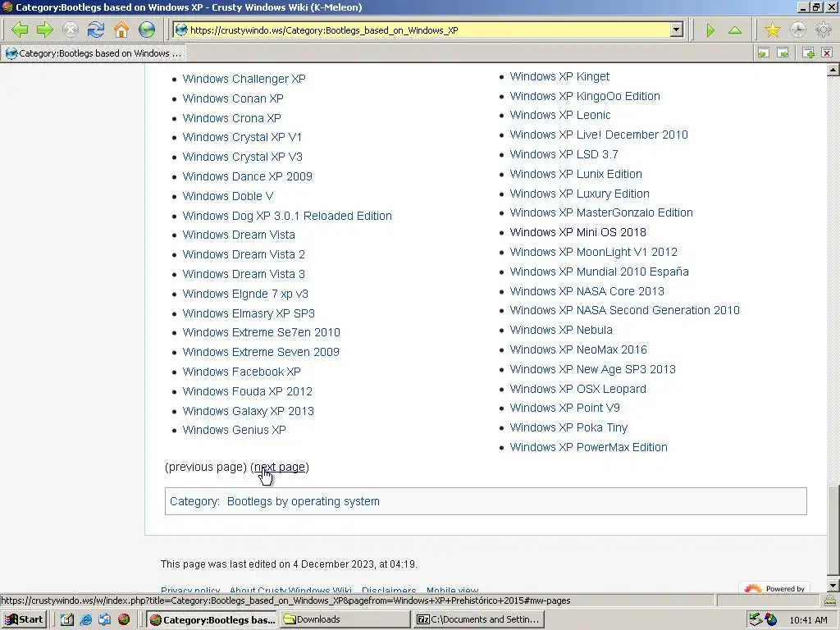Open Windows Dog XP 3.0.1 Reloaded Edition
The height and width of the screenshot is (630, 840).
[287, 216]
